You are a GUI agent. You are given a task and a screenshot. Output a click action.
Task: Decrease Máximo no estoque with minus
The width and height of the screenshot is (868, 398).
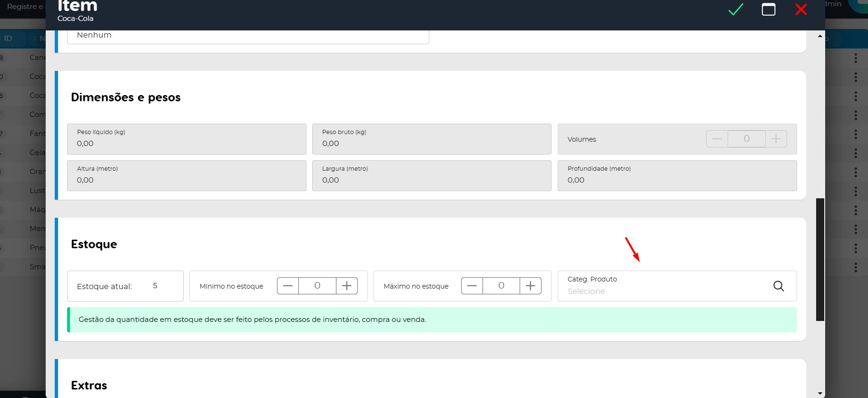(x=472, y=286)
